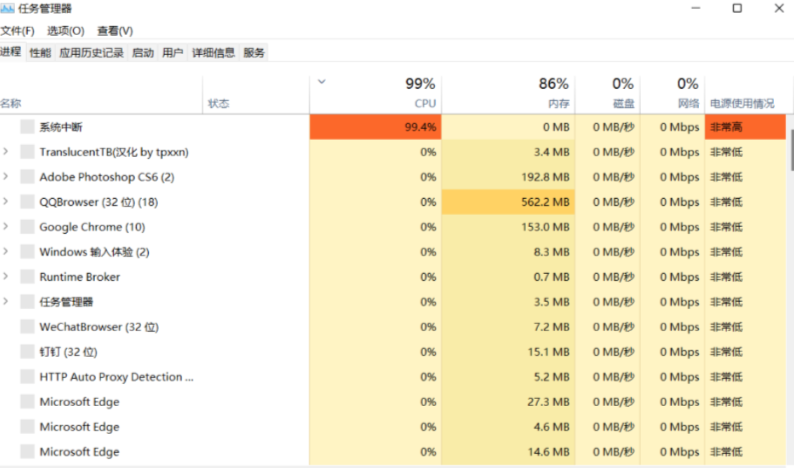Click the 钉钉 process icon
The width and height of the screenshot is (794, 468).
click(28, 352)
